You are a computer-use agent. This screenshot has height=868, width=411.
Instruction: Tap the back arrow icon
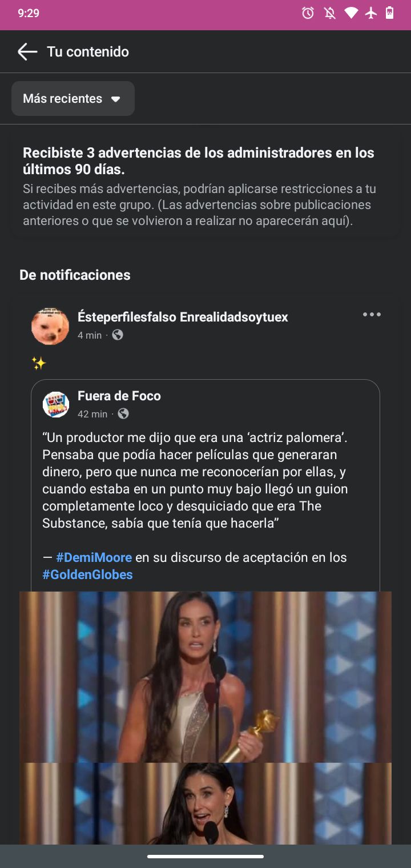click(27, 51)
